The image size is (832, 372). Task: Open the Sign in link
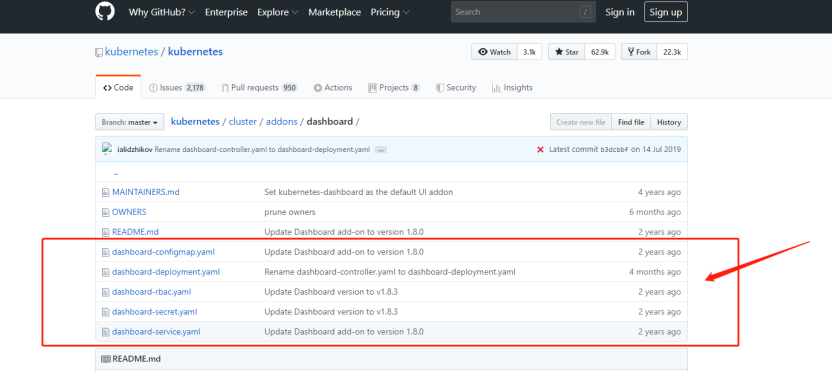pyautogui.click(x=620, y=12)
